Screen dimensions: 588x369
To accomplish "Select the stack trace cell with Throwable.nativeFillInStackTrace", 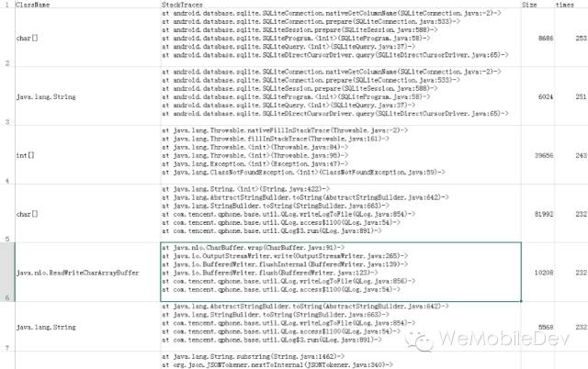I will pos(341,155).
